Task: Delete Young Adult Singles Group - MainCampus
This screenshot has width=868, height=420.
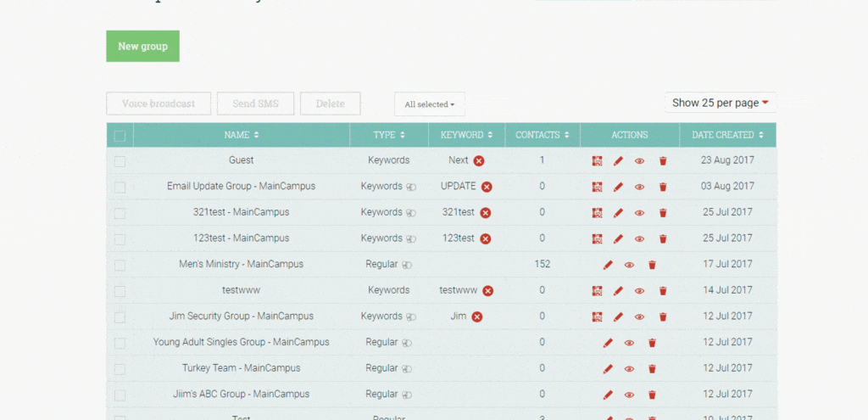Action: click(x=652, y=343)
